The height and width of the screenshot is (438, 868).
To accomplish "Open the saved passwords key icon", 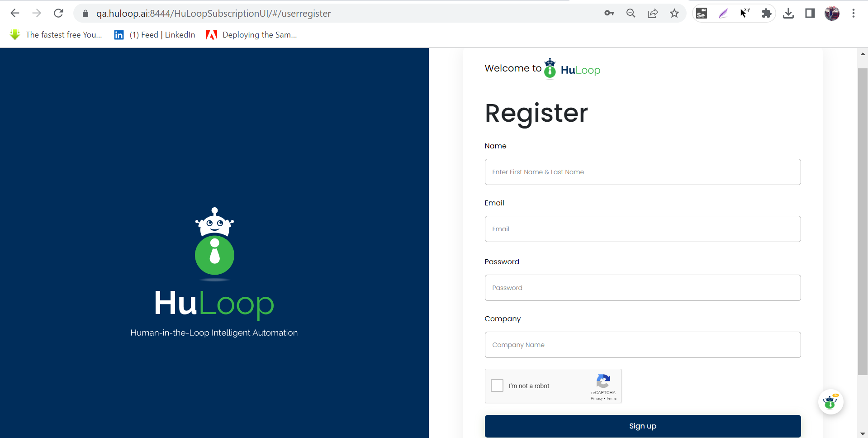I will 609,13.
